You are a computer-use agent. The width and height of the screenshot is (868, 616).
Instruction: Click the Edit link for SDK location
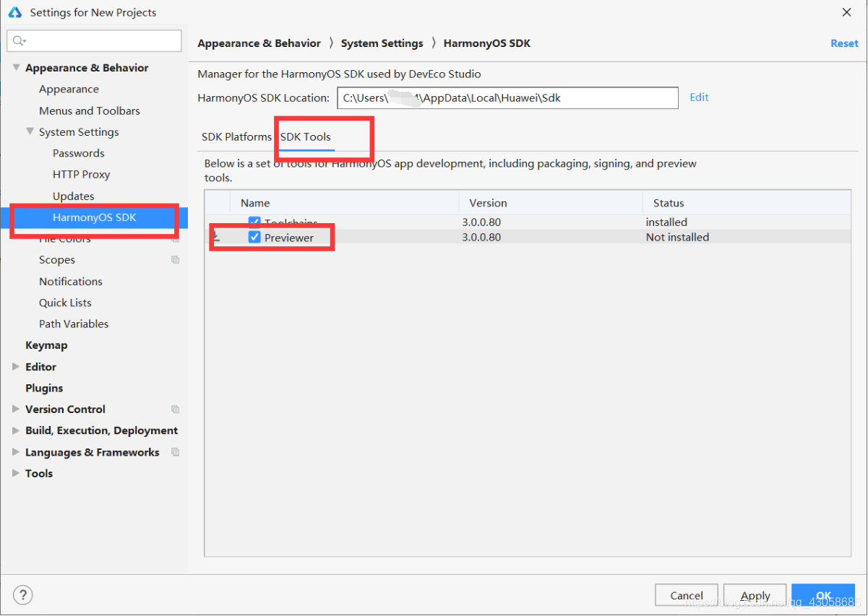pyautogui.click(x=699, y=97)
